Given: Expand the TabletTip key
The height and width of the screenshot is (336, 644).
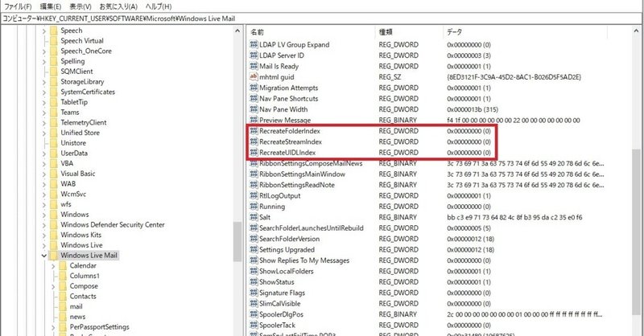Looking at the screenshot, I should [44, 103].
